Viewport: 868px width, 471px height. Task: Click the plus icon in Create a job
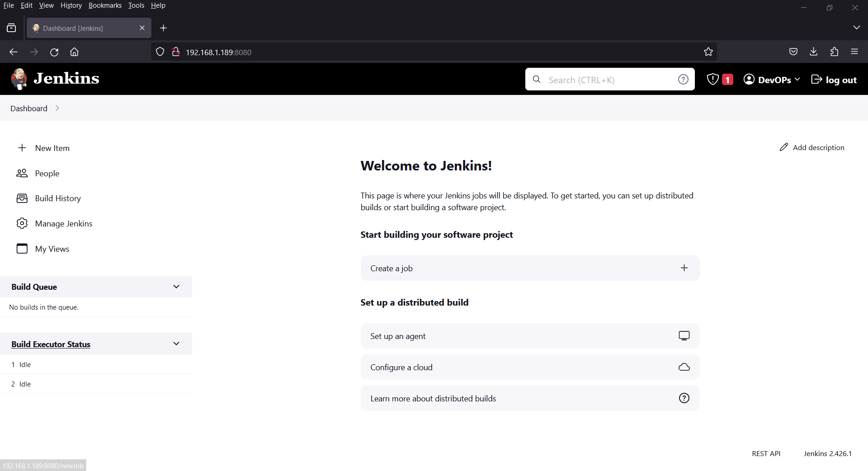(684, 268)
